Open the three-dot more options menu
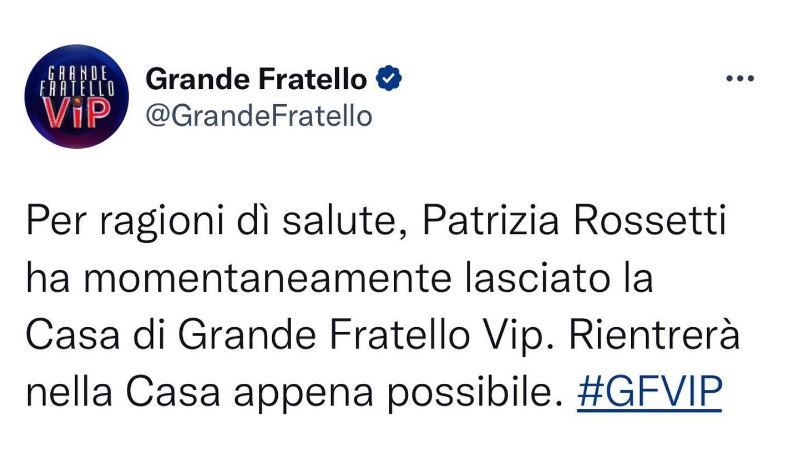The width and height of the screenshot is (786, 456). coord(740,78)
